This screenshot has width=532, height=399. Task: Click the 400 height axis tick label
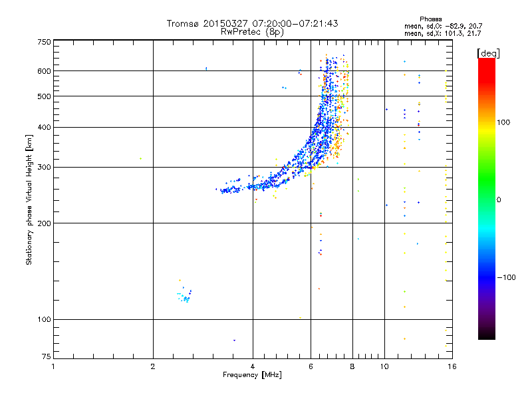point(44,128)
